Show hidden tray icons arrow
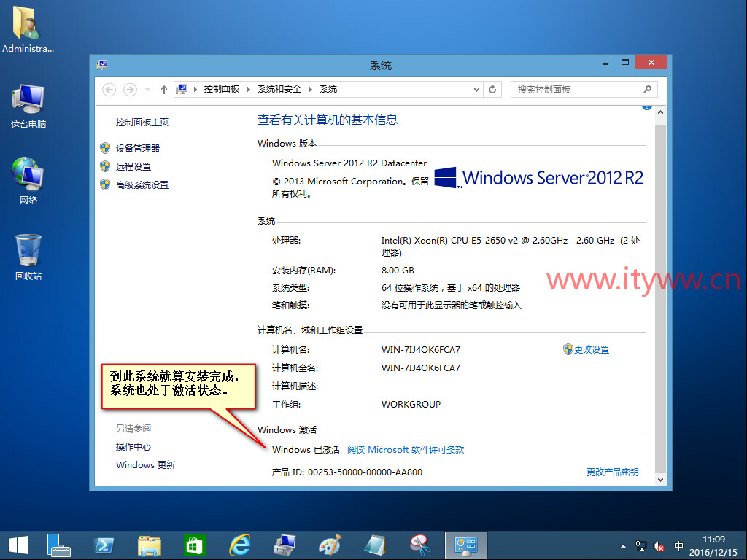The height and width of the screenshot is (560, 747). pyautogui.click(x=623, y=546)
